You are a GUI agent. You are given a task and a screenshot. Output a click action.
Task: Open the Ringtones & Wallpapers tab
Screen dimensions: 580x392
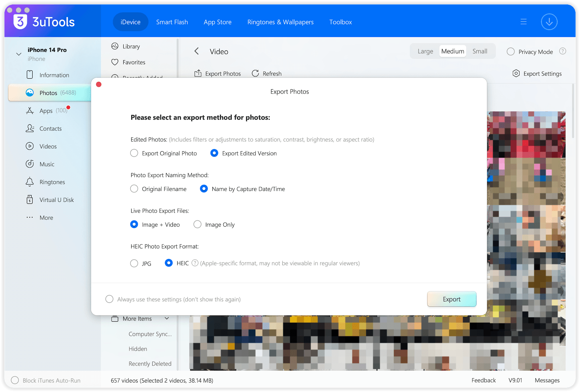tap(281, 22)
